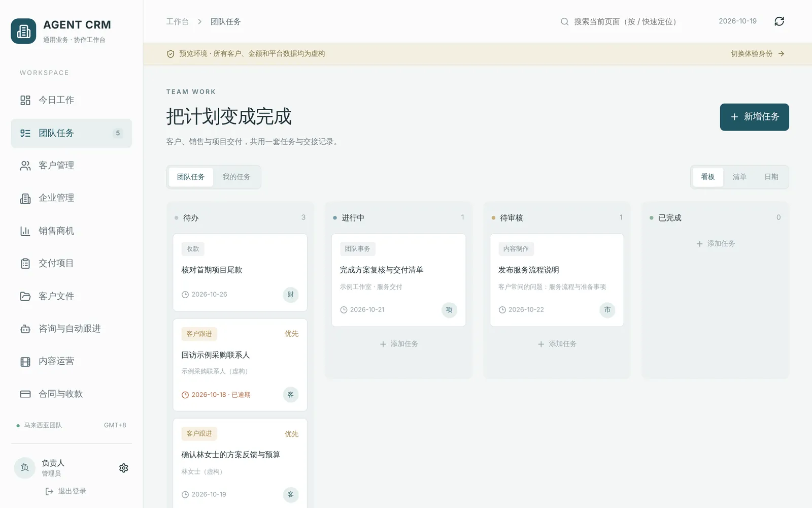Click 切换体验身份 link in banner
Viewport: 812px width, 508px height.
pyautogui.click(x=757, y=54)
